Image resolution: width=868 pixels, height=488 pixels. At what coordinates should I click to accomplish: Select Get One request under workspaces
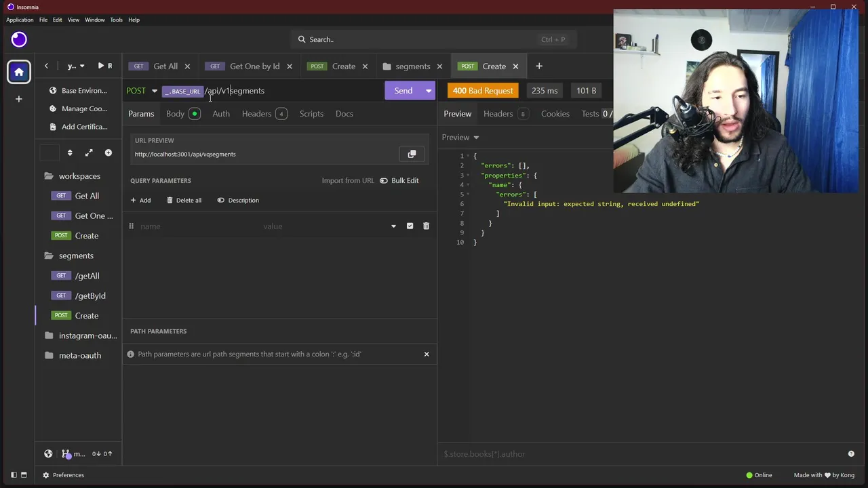(x=83, y=216)
